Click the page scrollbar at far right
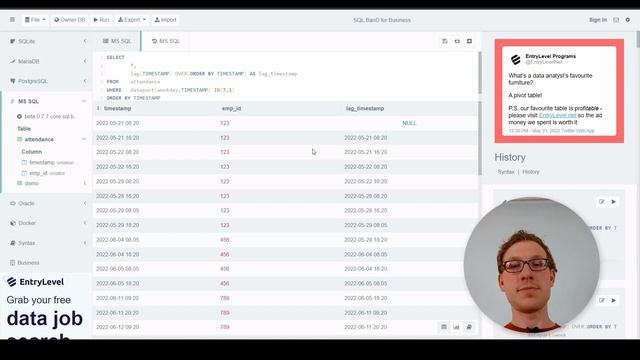This screenshot has width=640, height=360. point(638,39)
